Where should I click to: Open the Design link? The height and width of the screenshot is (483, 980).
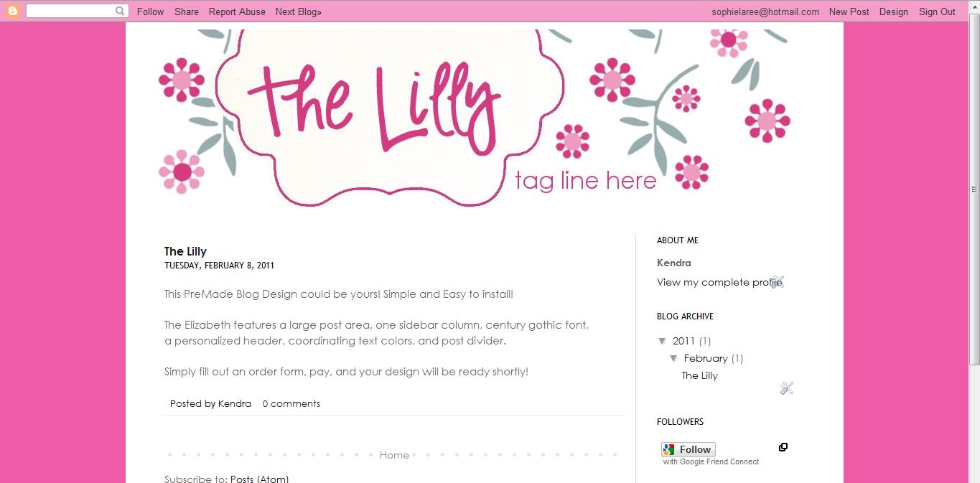tap(893, 11)
